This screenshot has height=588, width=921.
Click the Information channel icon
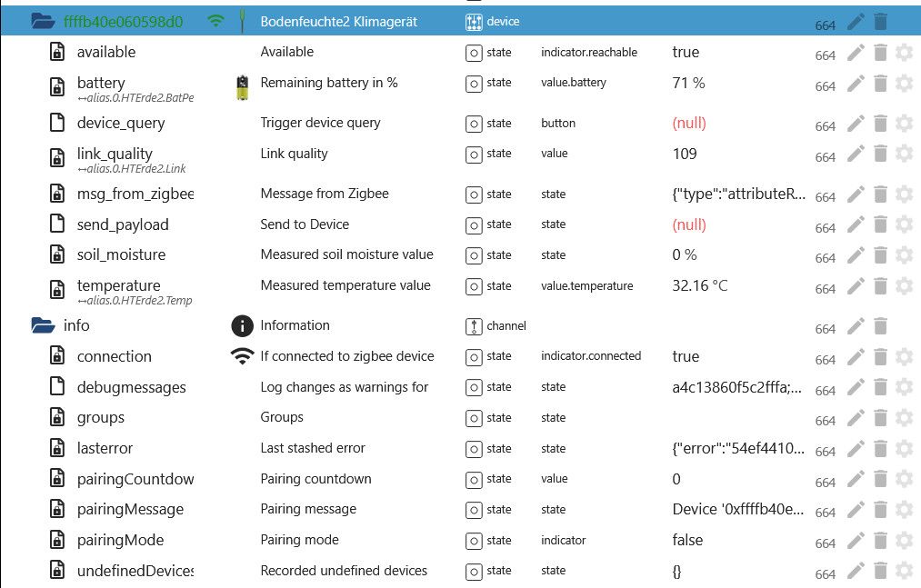coord(242,325)
